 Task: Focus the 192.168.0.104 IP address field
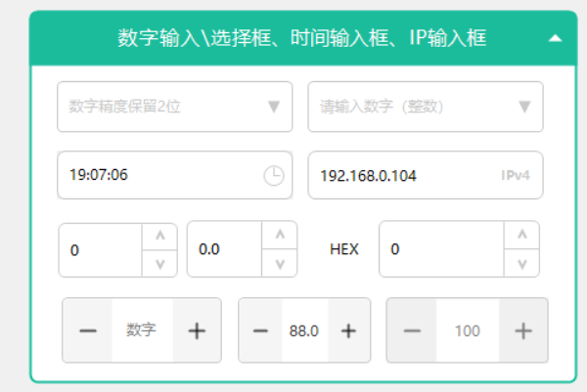426,175
